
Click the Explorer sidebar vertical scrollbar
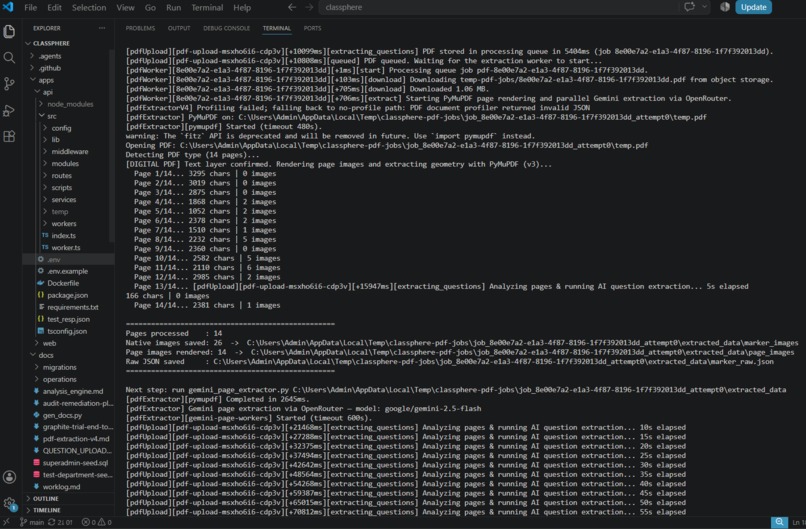112,147
